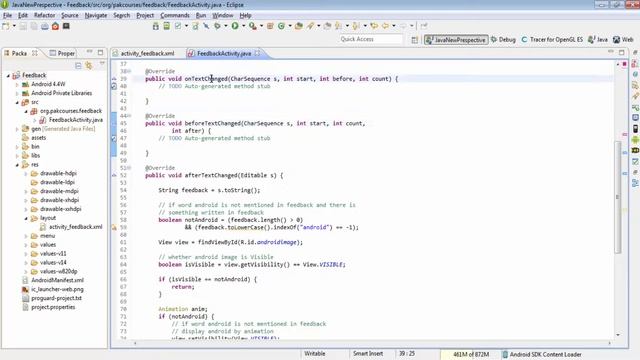The image size is (640, 360).
Task: Click the External Tools run icon
Action: click(x=253, y=26)
